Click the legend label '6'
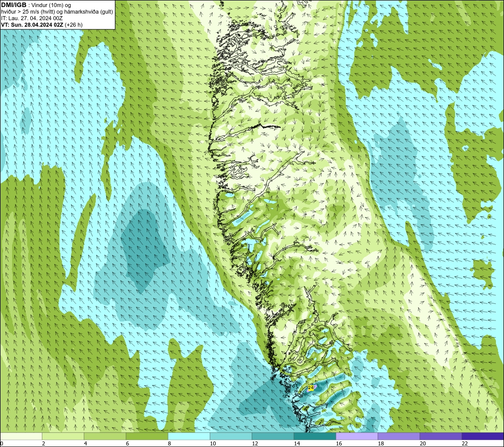 tap(128, 443)
